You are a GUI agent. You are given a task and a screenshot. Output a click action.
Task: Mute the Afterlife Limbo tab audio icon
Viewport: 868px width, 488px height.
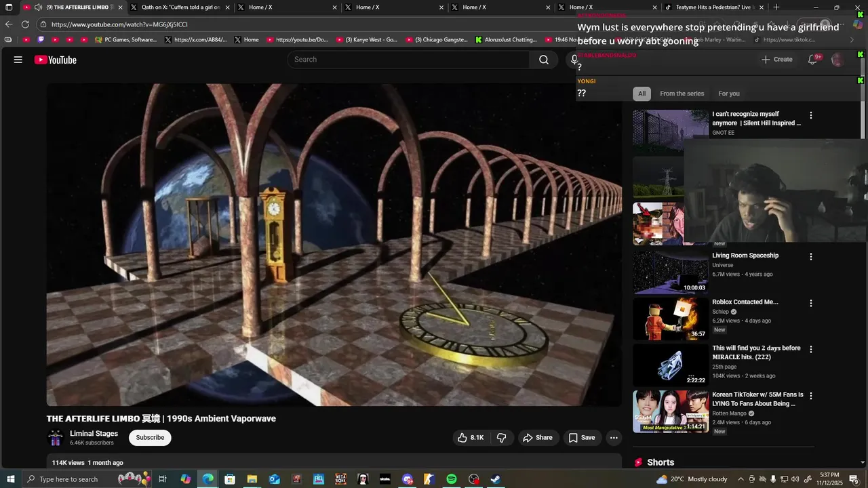pos(38,7)
